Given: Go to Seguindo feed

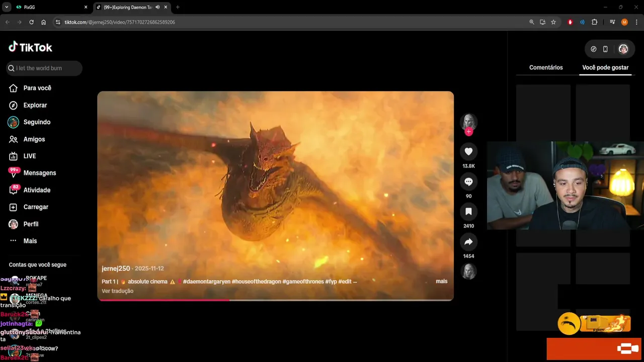Looking at the screenshot, I should [30, 122].
